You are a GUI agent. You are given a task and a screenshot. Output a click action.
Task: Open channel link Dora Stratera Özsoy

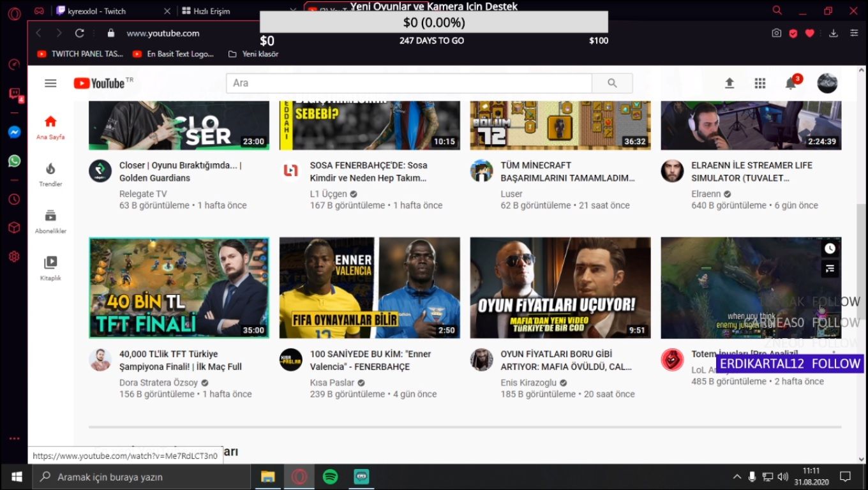click(158, 383)
